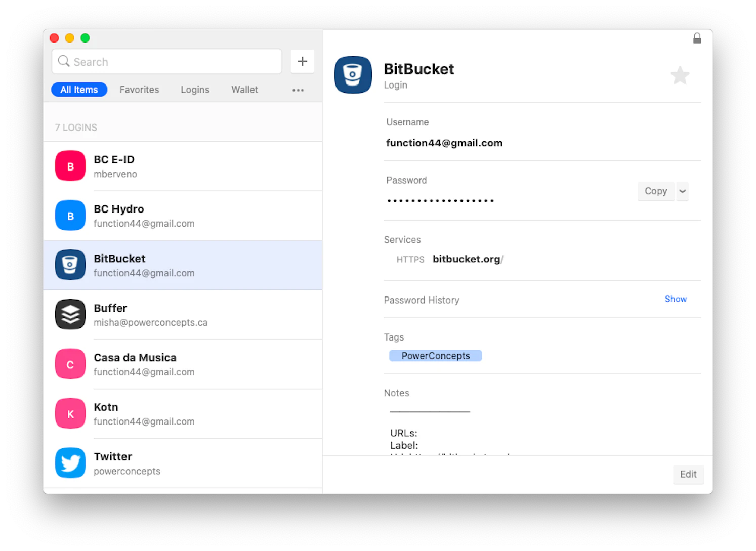Open the Twitter login title
Image resolution: width=756 pixels, height=551 pixels.
(x=113, y=457)
